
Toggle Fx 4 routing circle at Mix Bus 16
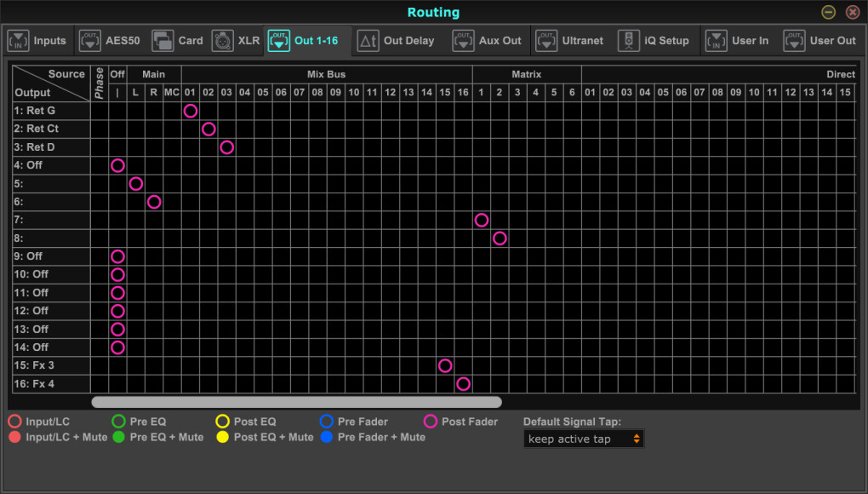(x=463, y=384)
